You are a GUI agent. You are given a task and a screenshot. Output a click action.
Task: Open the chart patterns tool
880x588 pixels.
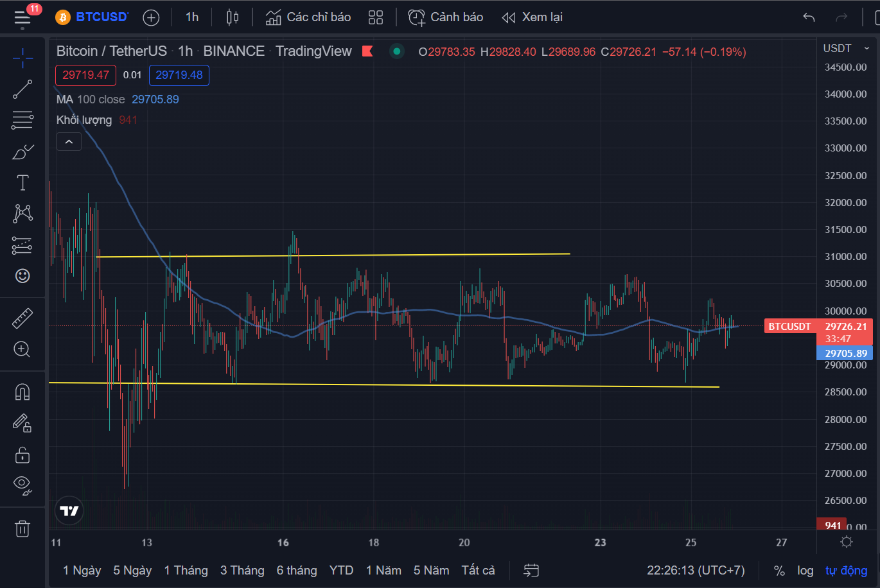coord(22,213)
